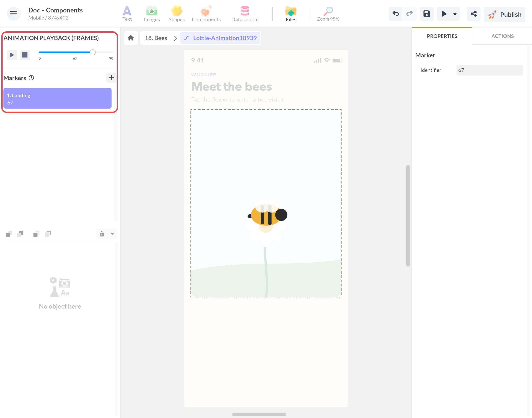Select the bee animation on canvas
The height and width of the screenshot is (418, 532).
(x=266, y=203)
